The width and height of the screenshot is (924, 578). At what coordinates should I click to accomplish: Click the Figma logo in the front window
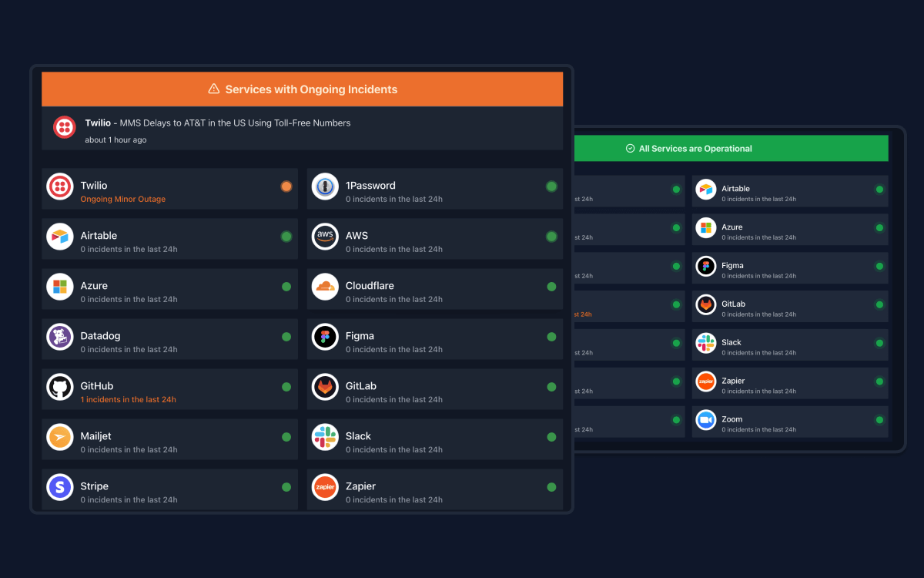tap(325, 337)
